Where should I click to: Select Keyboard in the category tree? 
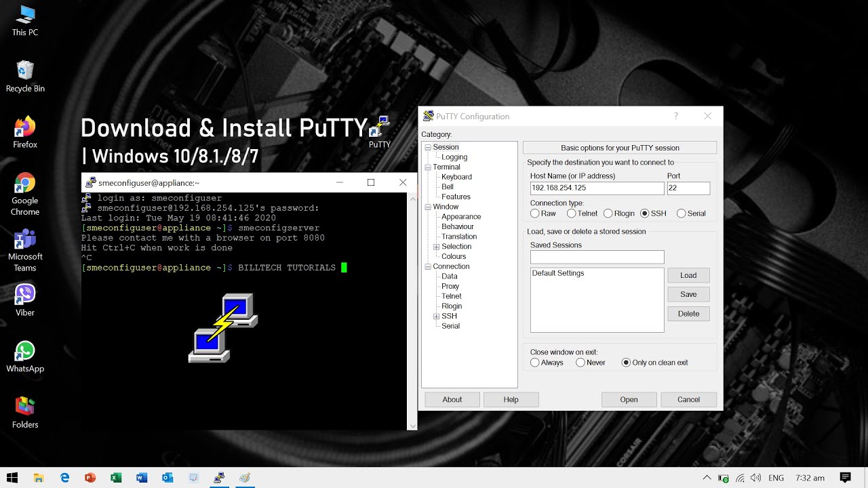tap(456, 177)
